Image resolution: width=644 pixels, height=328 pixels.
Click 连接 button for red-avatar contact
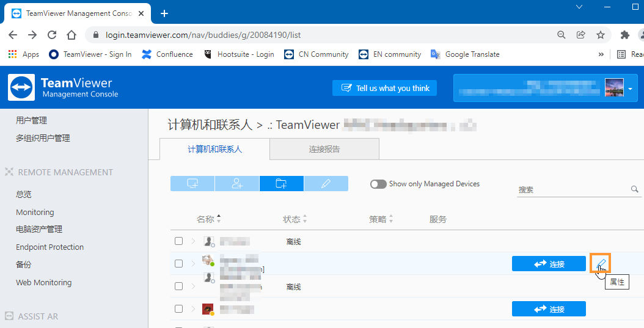(x=549, y=308)
